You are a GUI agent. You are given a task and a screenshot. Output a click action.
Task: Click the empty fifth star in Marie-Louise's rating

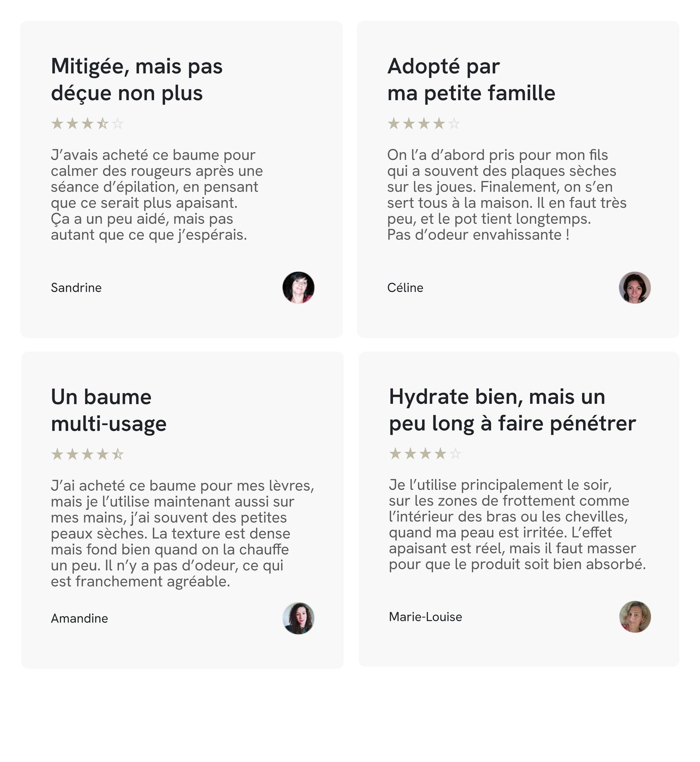(x=455, y=454)
